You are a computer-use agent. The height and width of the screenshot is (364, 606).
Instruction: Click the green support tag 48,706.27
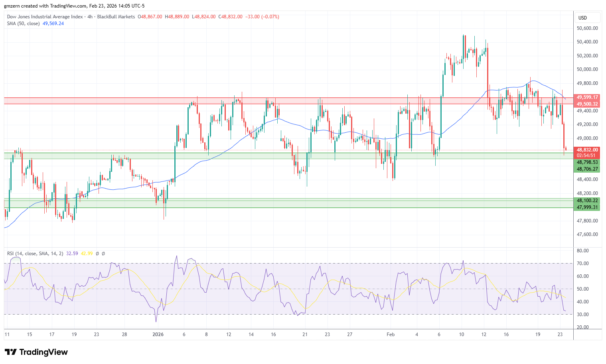(588, 169)
